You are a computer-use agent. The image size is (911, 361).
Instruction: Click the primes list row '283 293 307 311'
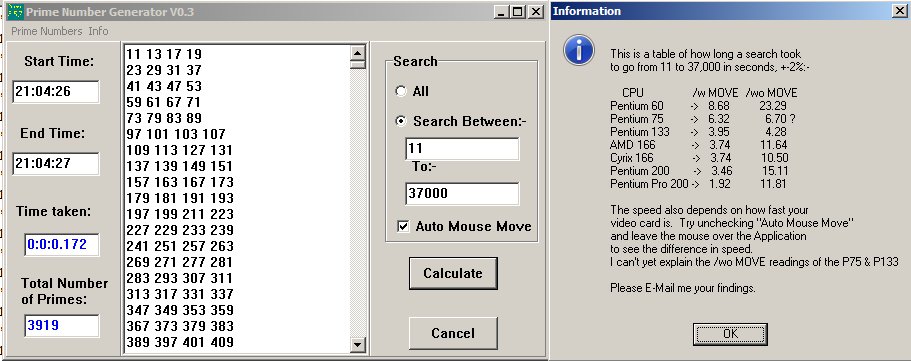pyautogui.click(x=180, y=278)
